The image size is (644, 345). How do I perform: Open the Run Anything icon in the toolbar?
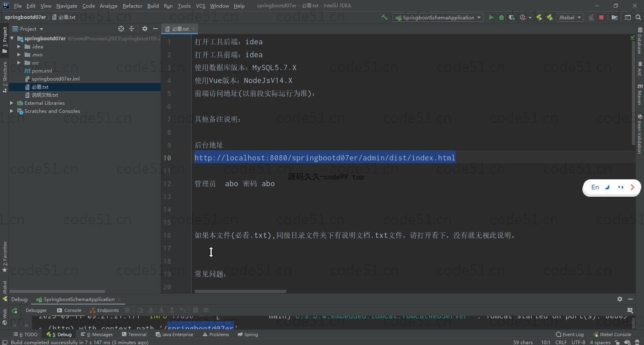pos(628,17)
